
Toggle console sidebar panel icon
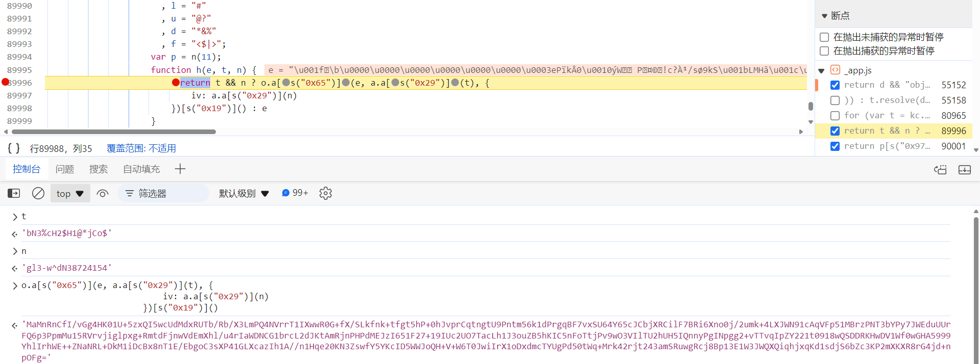(14, 193)
